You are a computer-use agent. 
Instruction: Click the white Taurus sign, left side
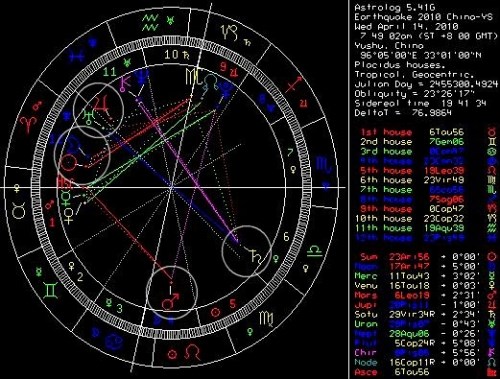19,211
